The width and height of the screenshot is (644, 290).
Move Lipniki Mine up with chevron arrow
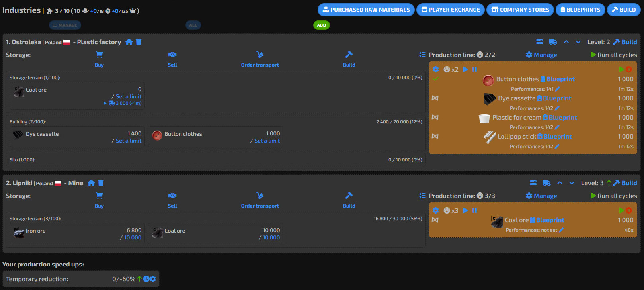pos(560,183)
